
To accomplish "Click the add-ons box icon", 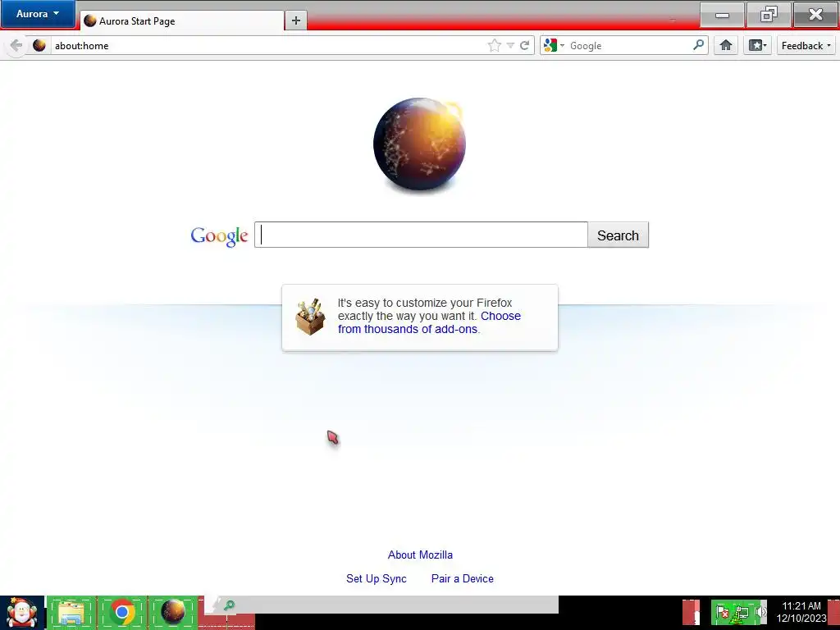I will click(x=310, y=317).
